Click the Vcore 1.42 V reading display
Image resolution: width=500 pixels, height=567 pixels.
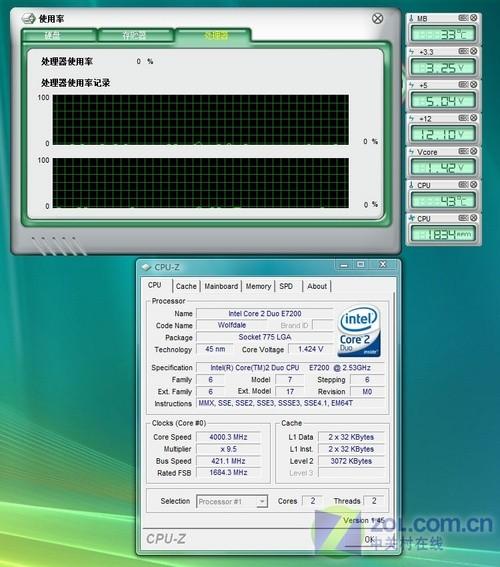tap(443, 168)
